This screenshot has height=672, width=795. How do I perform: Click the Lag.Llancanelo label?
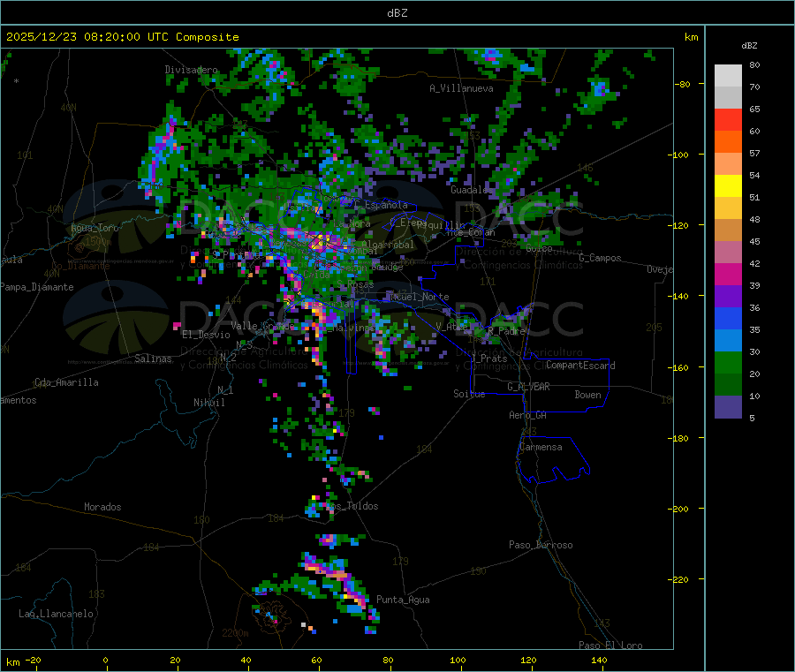pyautogui.click(x=56, y=614)
